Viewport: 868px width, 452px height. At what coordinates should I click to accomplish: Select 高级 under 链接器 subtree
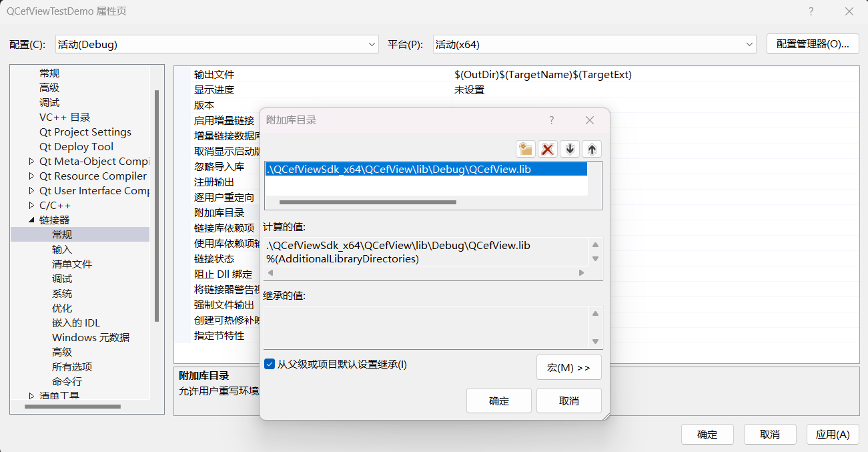pos(62,353)
